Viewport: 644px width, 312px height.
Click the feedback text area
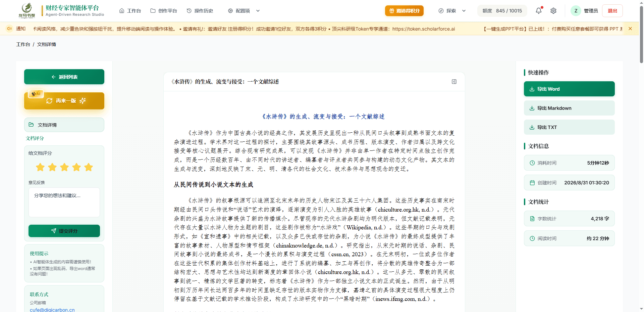64,202
